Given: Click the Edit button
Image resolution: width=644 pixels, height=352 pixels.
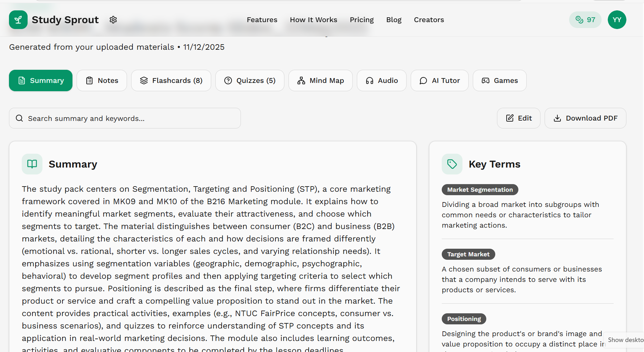Looking at the screenshot, I should click(518, 118).
